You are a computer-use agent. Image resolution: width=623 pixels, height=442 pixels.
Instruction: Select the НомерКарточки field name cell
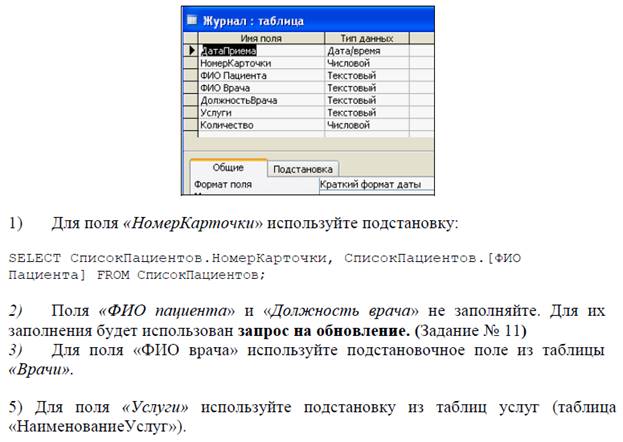pyautogui.click(x=261, y=63)
